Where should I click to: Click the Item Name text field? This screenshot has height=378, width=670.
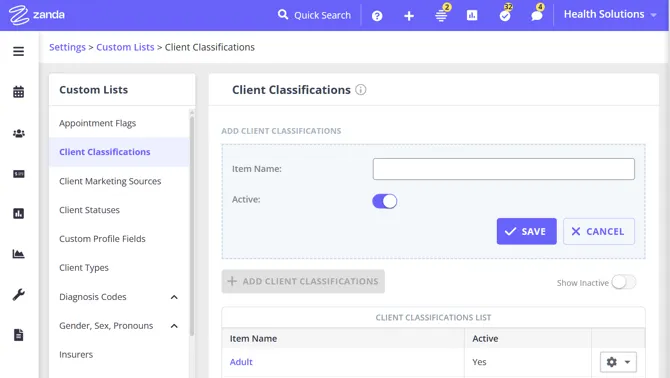pos(503,169)
